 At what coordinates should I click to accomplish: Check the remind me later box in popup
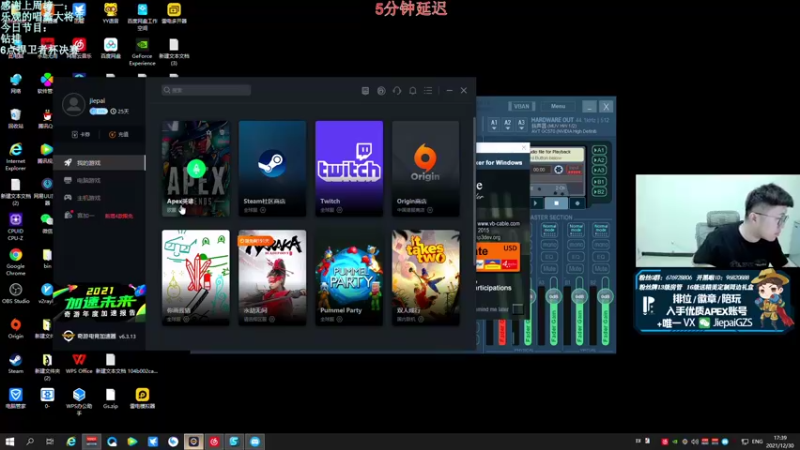(x=517, y=309)
